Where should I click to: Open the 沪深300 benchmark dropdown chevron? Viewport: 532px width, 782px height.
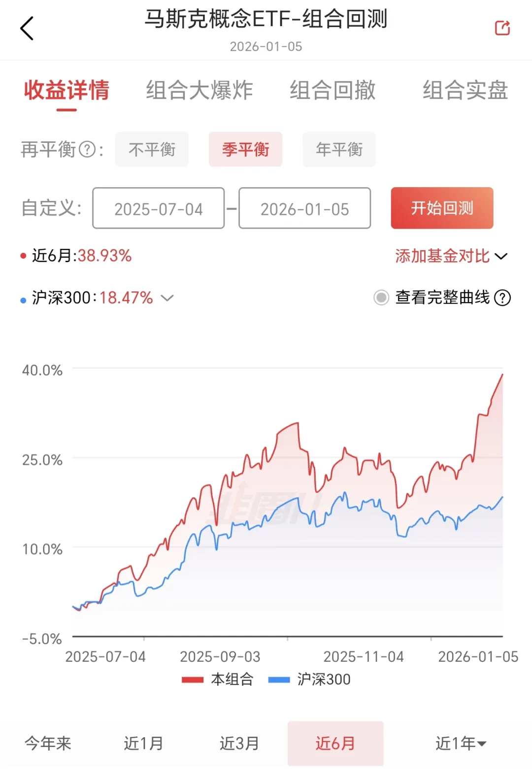167,298
